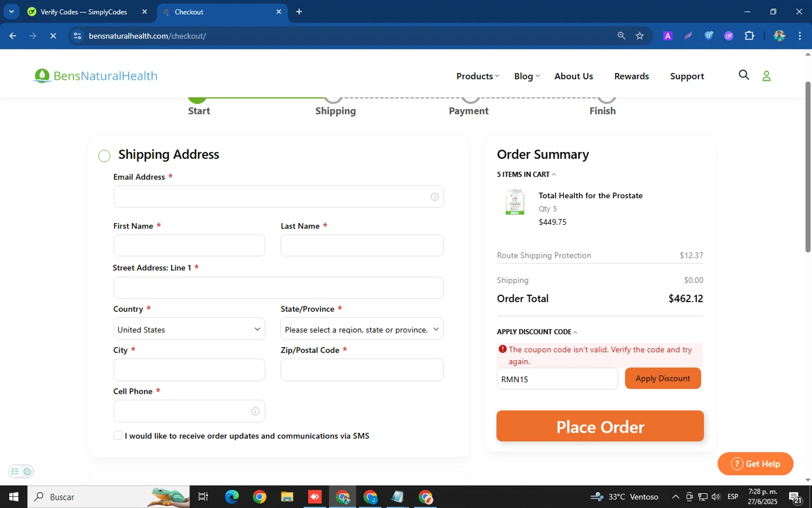Open a new browser tab
812x508 pixels.
click(x=299, y=12)
